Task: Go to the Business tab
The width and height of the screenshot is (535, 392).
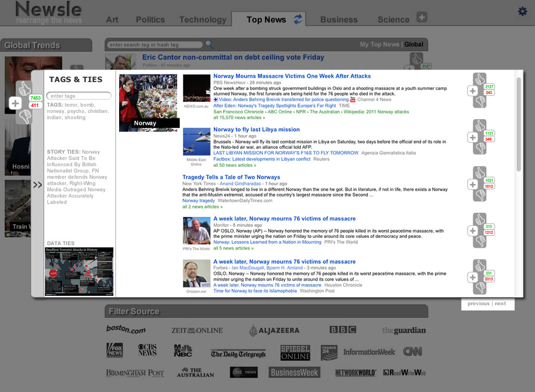Action: point(339,20)
